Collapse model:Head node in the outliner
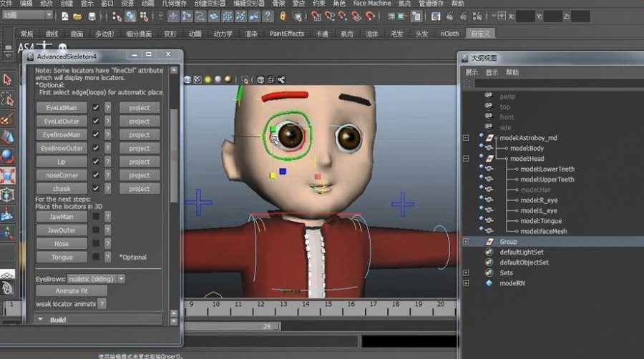Image resolution: width=644 pixels, height=359 pixels. click(x=466, y=158)
